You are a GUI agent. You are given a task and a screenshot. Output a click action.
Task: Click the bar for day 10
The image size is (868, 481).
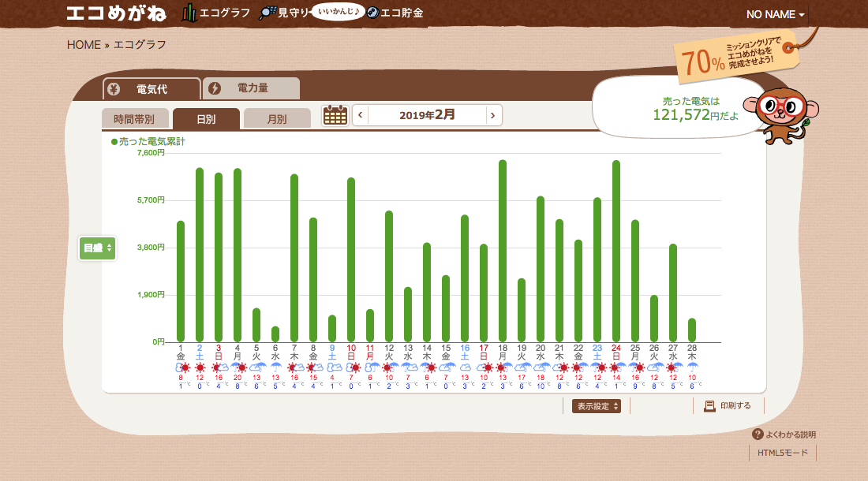(x=351, y=260)
